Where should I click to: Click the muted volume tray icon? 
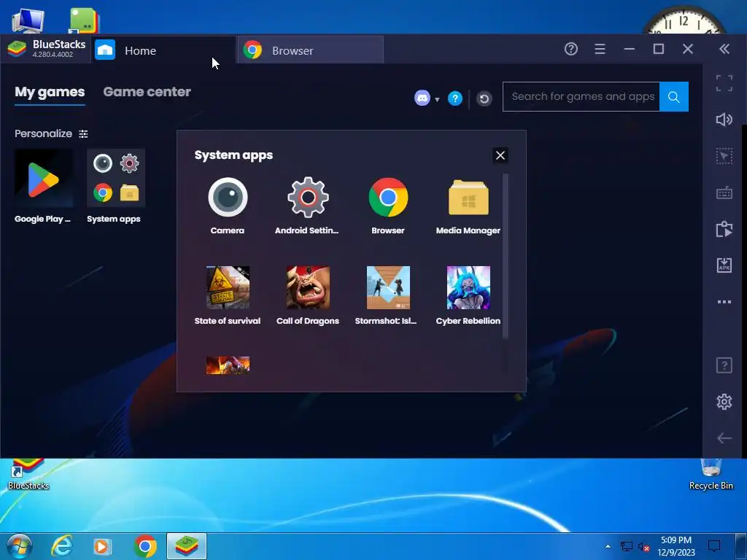644,547
